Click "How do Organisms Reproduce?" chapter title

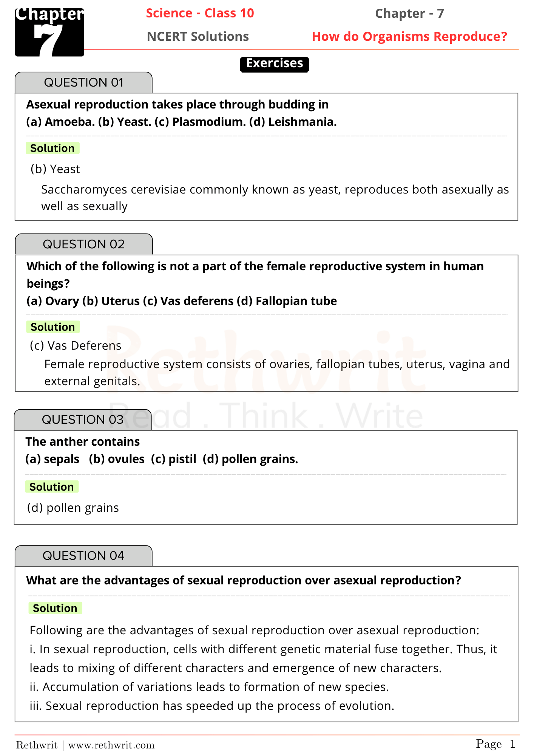[409, 37]
